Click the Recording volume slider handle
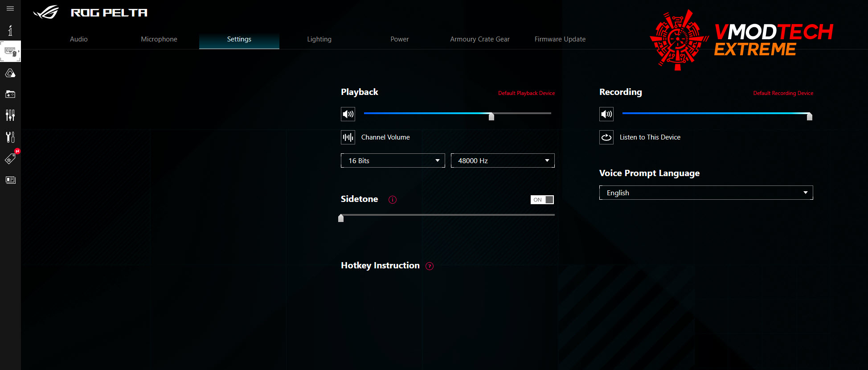 click(810, 116)
